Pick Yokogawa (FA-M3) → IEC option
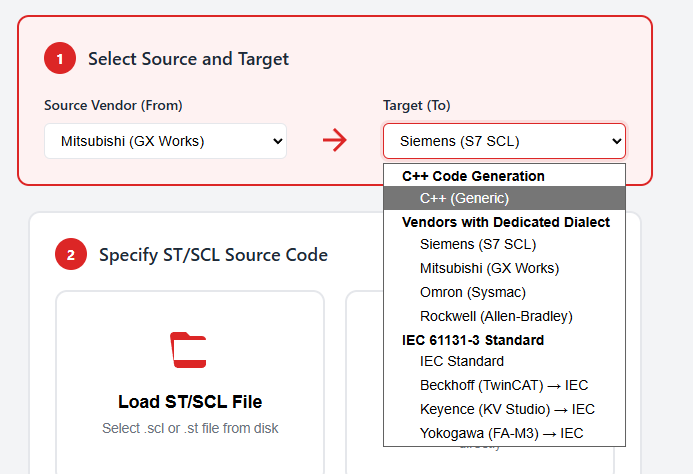This screenshot has width=693, height=474. pos(502,433)
